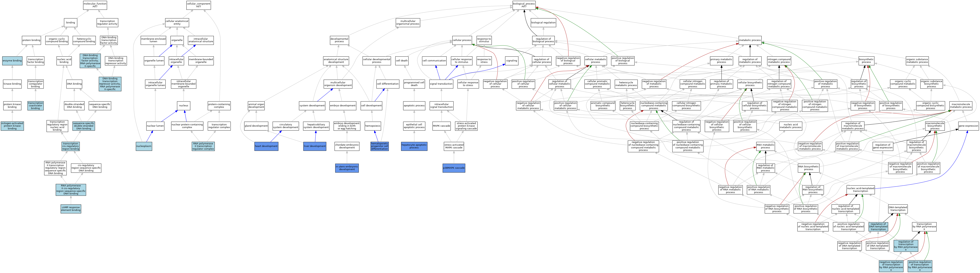Viewport: 980px width, 273px height.
Task: Select 'organic substance metabolic process' node
Action: click(917, 61)
